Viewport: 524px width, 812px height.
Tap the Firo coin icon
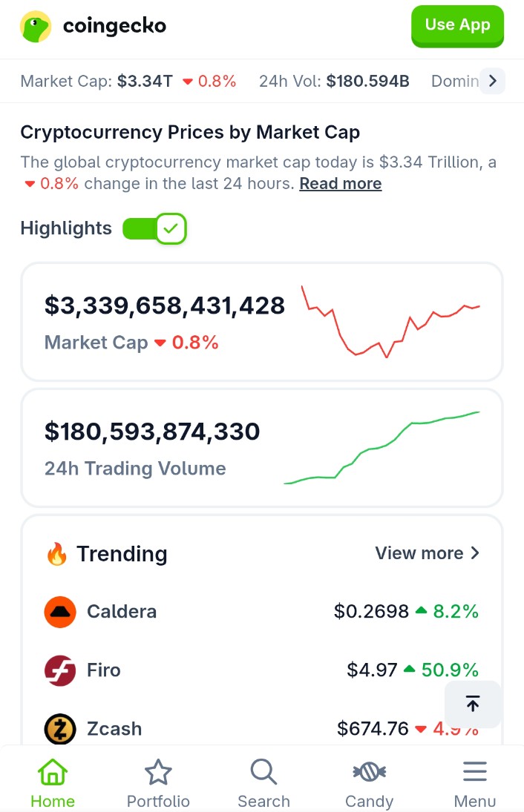pos(60,670)
